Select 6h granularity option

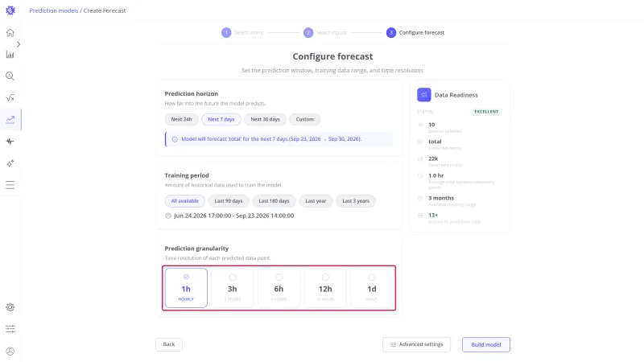click(x=279, y=288)
